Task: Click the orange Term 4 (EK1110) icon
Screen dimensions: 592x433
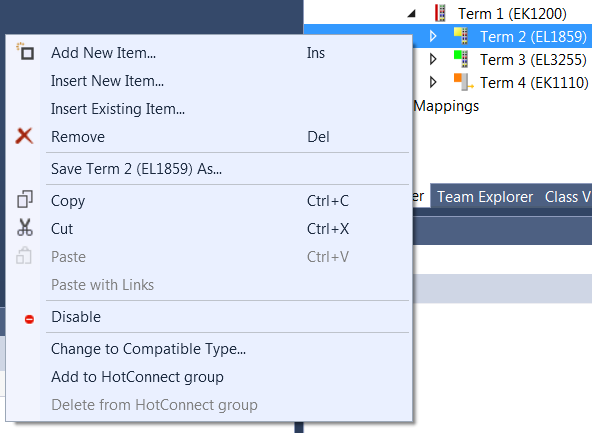Action: (463, 82)
